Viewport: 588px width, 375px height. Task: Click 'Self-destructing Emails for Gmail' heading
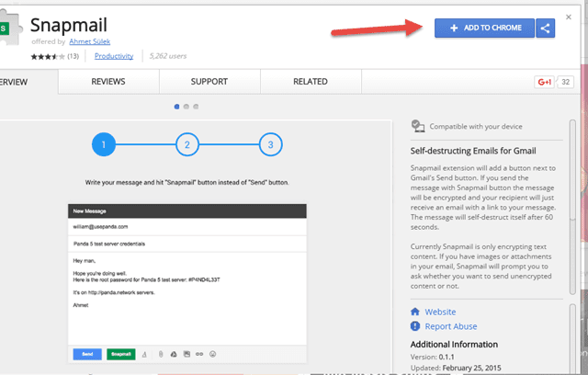(x=473, y=151)
